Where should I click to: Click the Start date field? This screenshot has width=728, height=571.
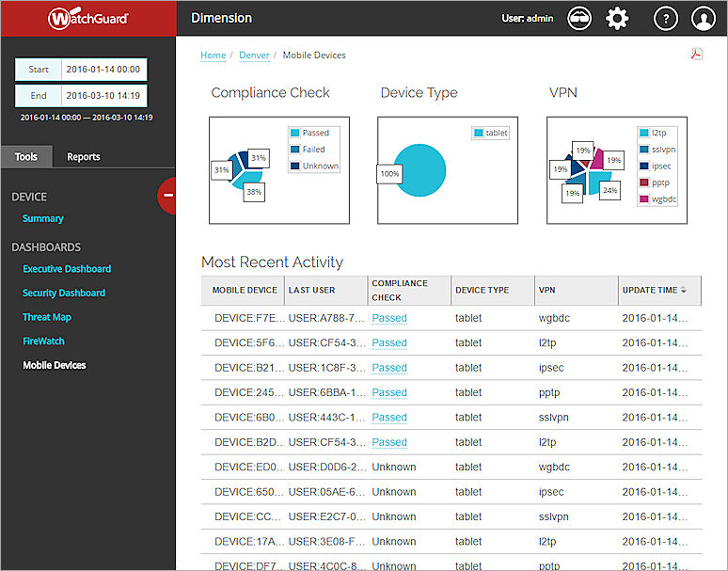coord(103,70)
